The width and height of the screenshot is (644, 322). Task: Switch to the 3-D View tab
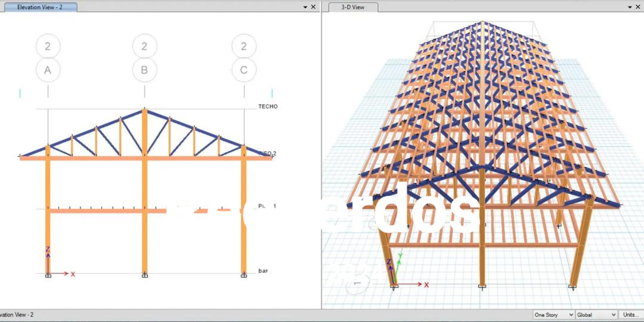pyautogui.click(x=353, y=7)
